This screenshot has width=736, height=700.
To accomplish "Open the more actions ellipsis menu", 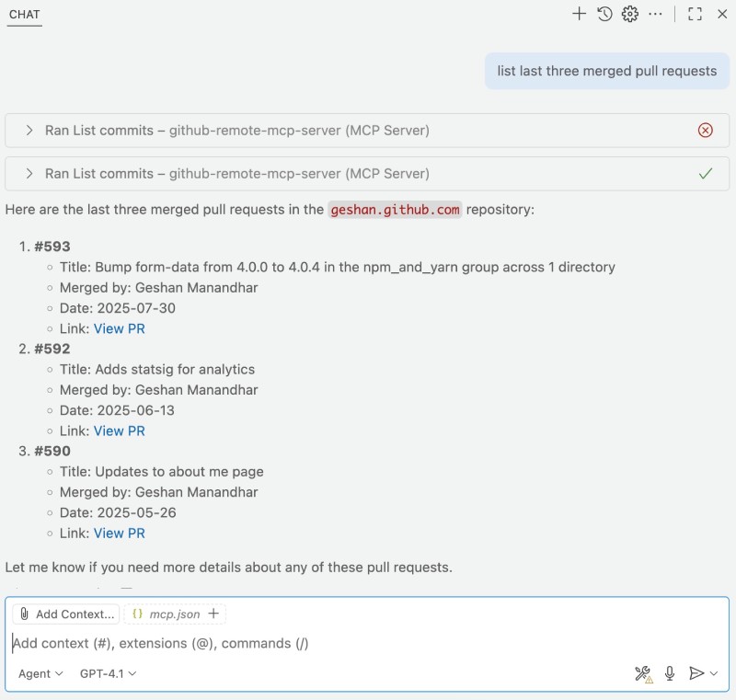I will [657, 14].
